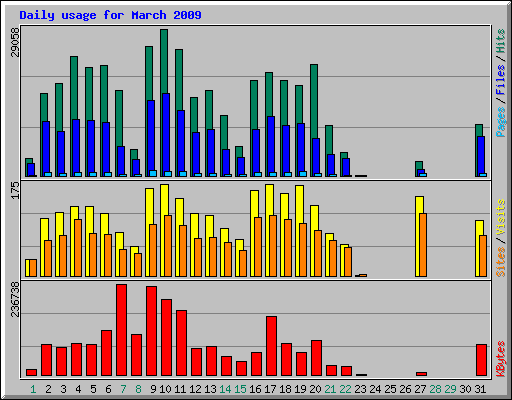Click the tallest green hits bar for day 10
The image size is (512, 400).
(x=164, y=60)
